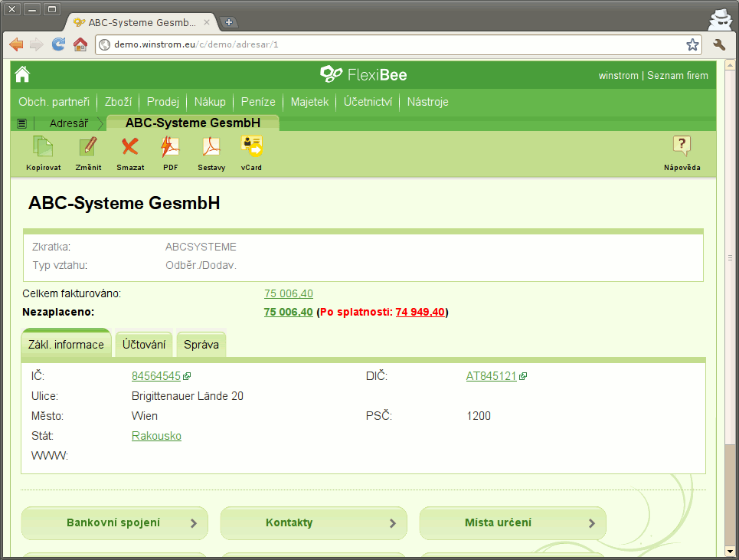Click external link icon next to DIČ number
Image resolution: width=739 pixels, height=560 pixels.
click(523, 376)
